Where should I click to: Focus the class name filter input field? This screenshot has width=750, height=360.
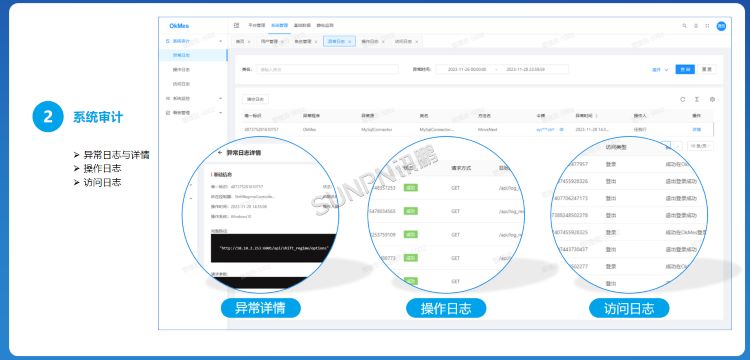(328, 69)
